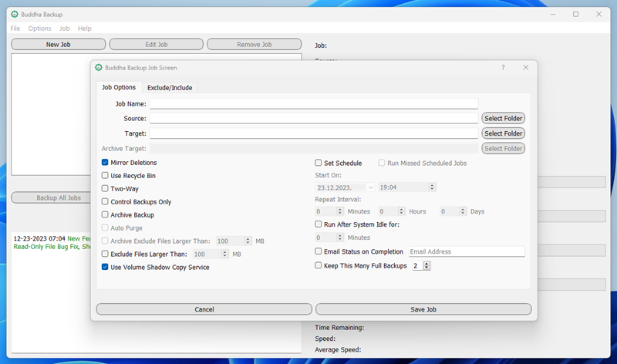Uncheck the Mirror Deletions checkbox
This screenshot has height=364, width=617.
pyautogui.click(x=105, y=163)
